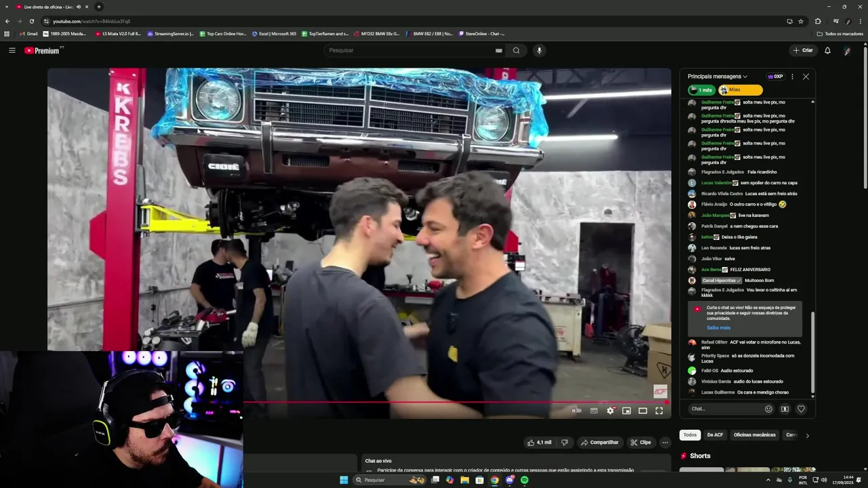Open the emoji picker in chat
Image resolution: width=868 pixels, height=488 pixels.
pos(768,409)
